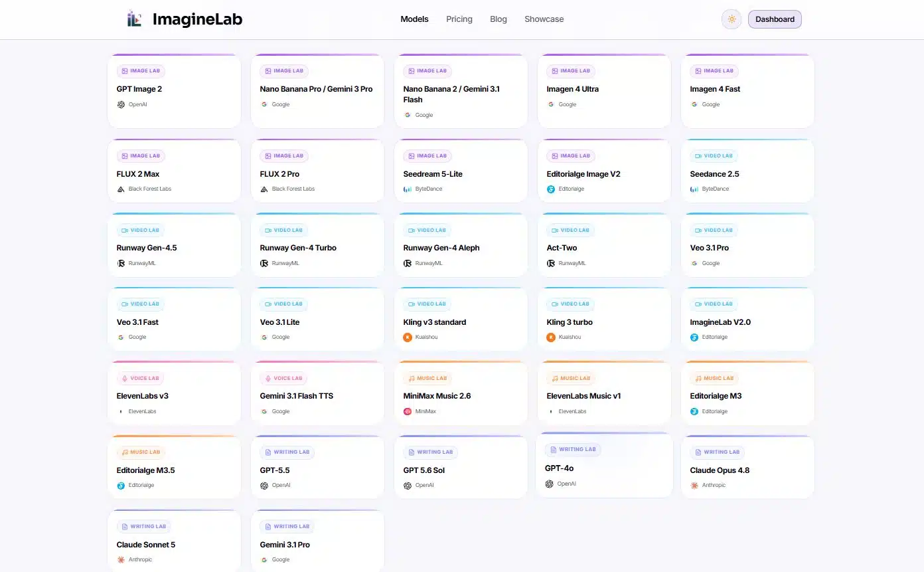Select 'Google' text under Veo 3.1 Fast

click(137, 337)
